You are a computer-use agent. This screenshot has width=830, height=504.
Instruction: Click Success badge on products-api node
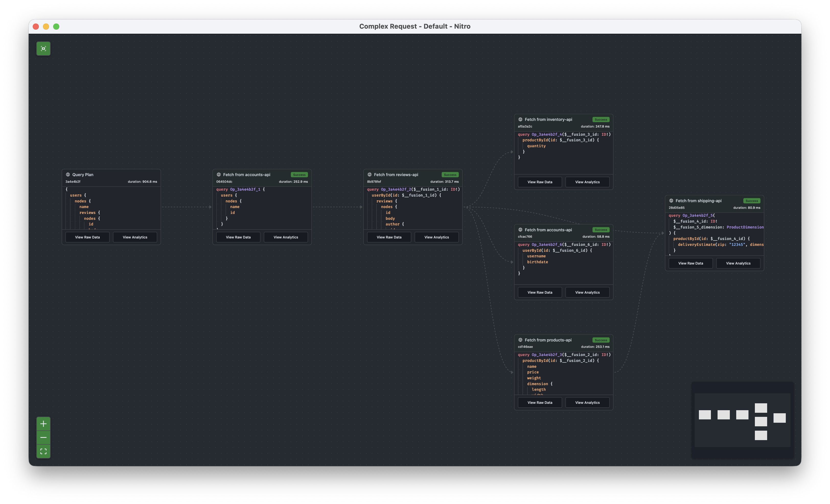(x=601, y=340)
